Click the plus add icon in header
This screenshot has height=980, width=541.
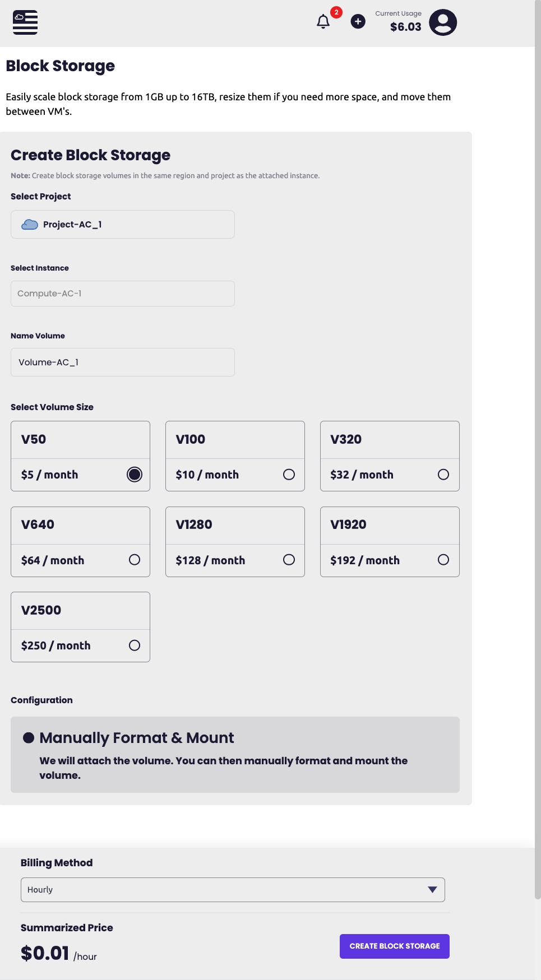pos(358,21)
